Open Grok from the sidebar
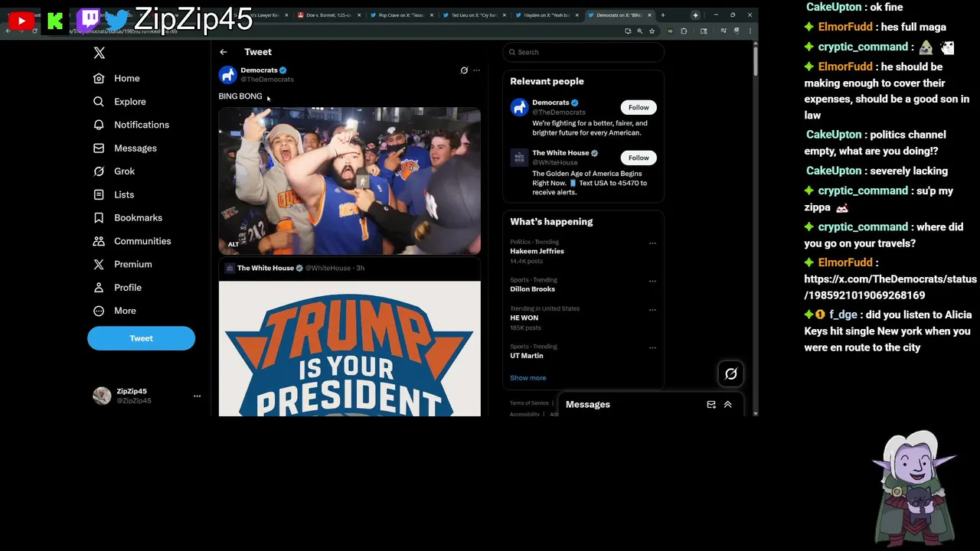980x551 pixels. [x=115, y=171]
